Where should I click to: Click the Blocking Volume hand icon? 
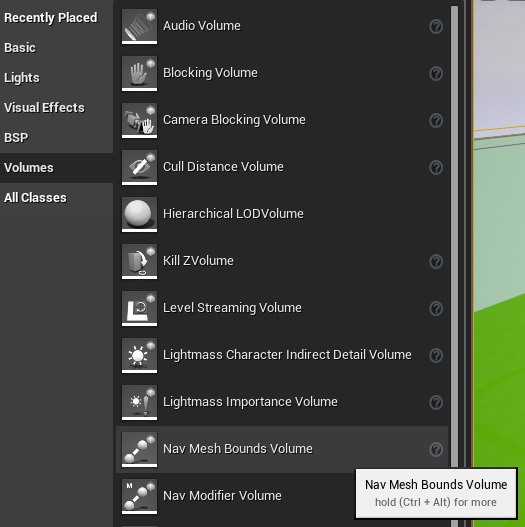(139, 73)
